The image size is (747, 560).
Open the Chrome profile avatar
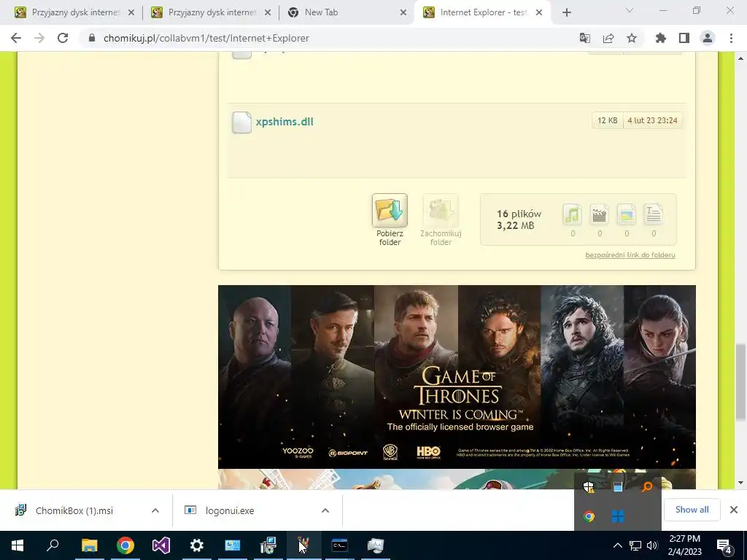(708, 38)
